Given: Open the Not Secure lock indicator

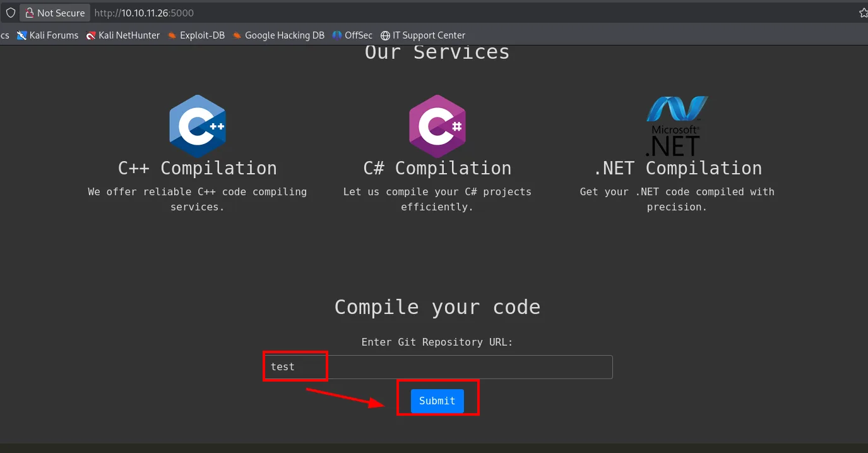Looking at the screenshot, I should (x=55, y=13).
